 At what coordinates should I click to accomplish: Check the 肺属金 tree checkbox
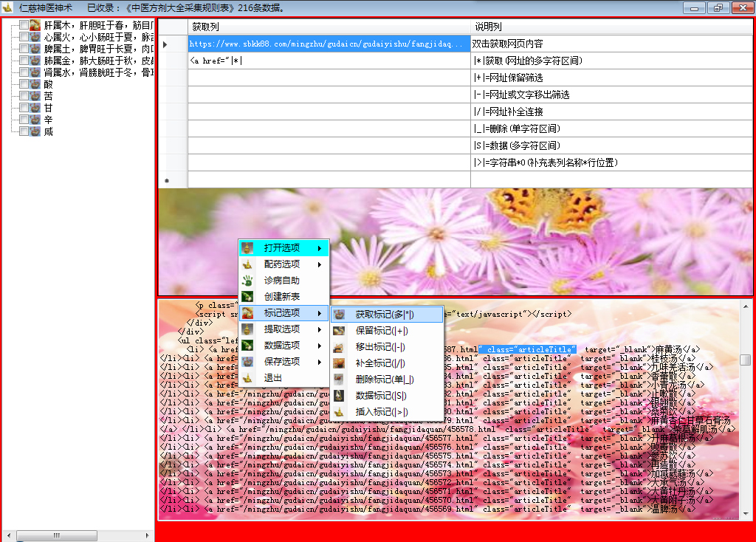point(24,61)
